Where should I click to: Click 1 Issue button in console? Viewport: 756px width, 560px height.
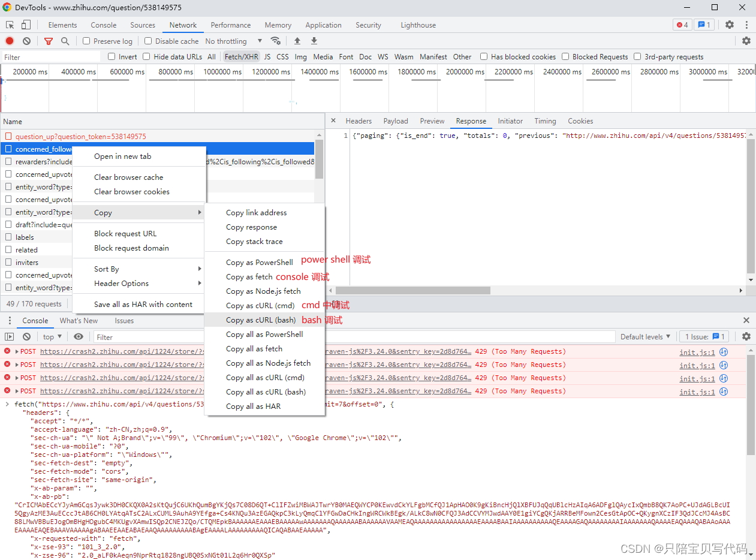(x=705, y=336)
